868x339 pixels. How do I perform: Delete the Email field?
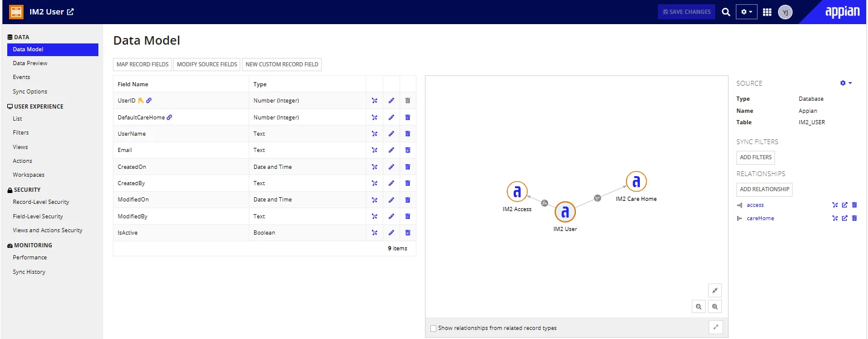point(407,150)
